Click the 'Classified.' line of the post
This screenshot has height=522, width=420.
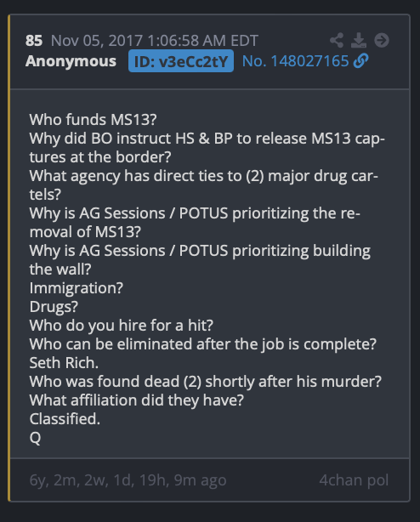[65, 419]
